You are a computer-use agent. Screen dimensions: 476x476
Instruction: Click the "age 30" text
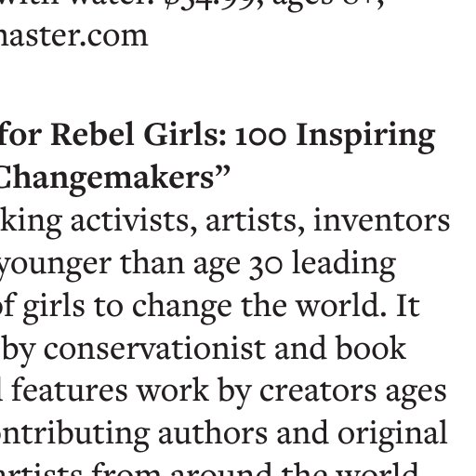click(238, 266)
